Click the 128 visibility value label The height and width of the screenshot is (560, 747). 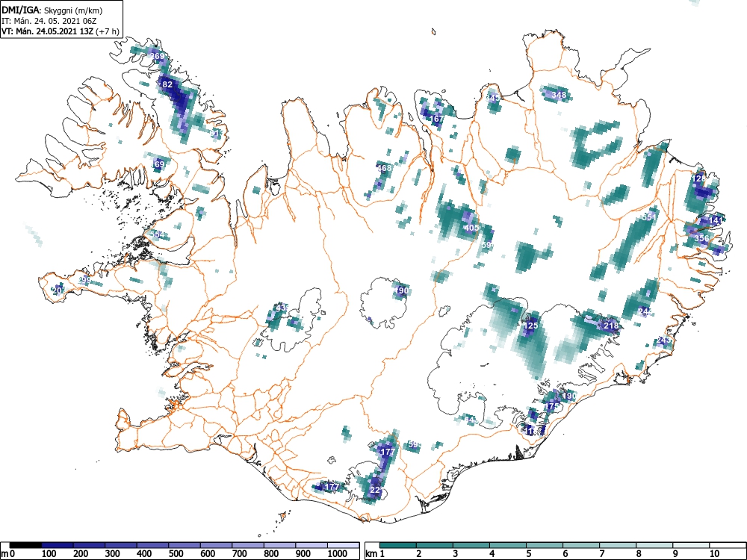tap(698, 179)
